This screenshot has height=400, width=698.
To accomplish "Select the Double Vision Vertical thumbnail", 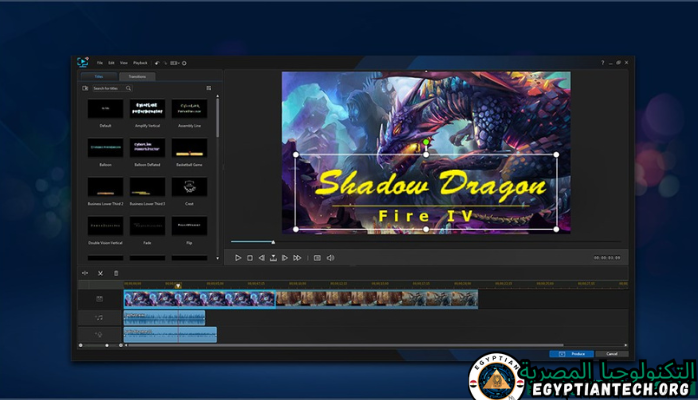I will (106, 226).
